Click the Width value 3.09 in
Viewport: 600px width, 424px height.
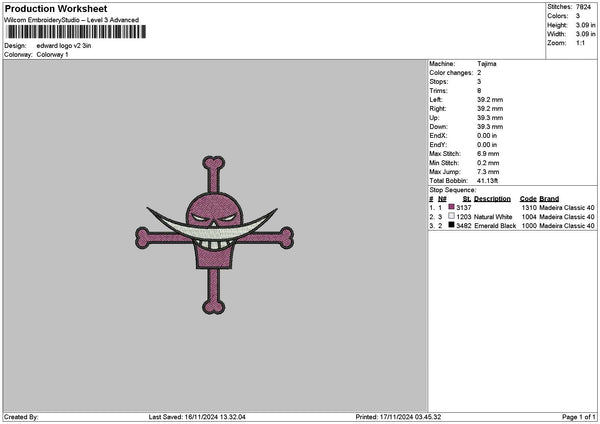point(585,34)
